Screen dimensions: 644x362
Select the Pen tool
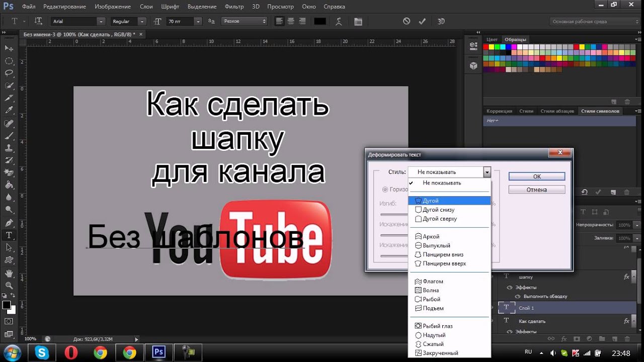click(9, 223)
